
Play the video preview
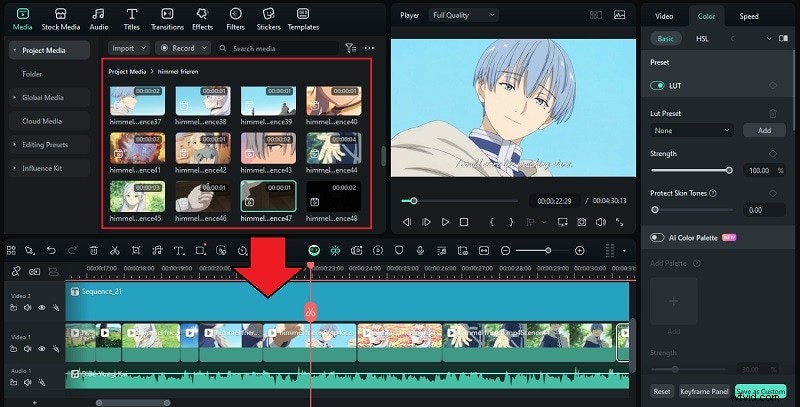(445, 222)
